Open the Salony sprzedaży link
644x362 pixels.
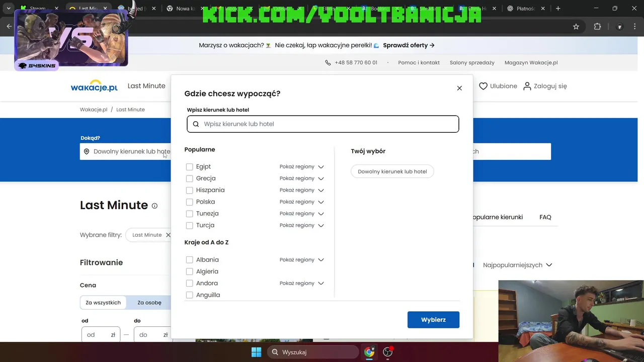click(472, 63)
